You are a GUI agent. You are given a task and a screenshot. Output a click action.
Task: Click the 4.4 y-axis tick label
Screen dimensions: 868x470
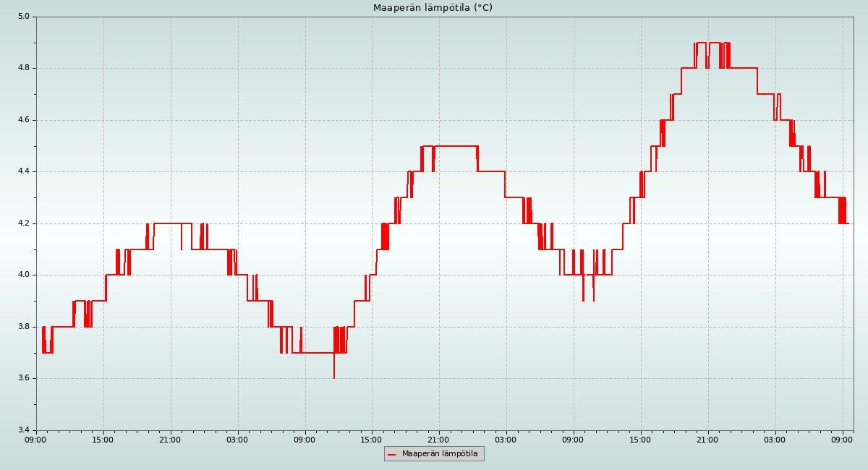(23, 171)
